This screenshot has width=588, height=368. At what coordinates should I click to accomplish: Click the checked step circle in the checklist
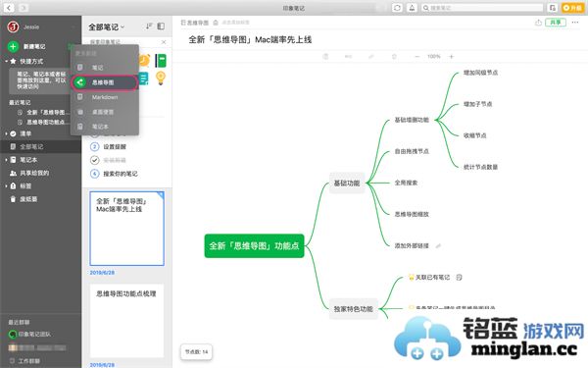coord(95,160)
